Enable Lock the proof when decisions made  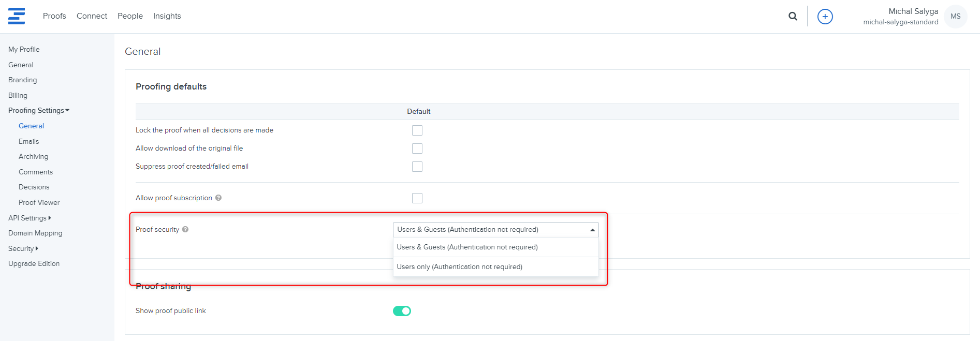[x=417, y=130]
